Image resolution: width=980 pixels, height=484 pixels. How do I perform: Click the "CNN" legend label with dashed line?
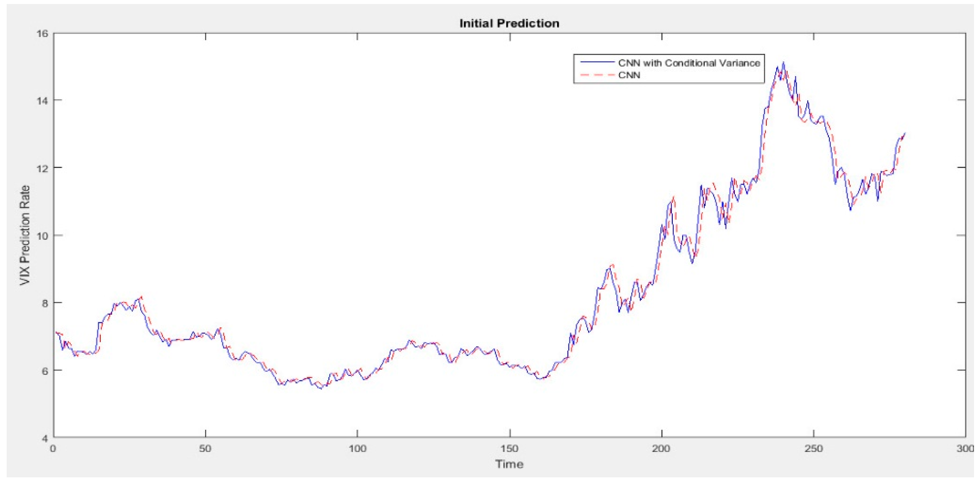pos(629,75)
